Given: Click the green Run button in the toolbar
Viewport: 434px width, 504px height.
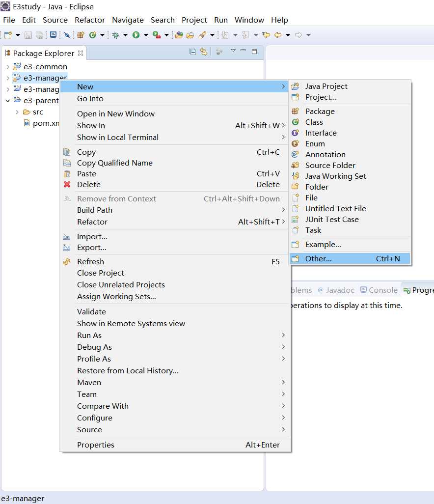Looking at the screenshot, I should click(x=136, y=35).
